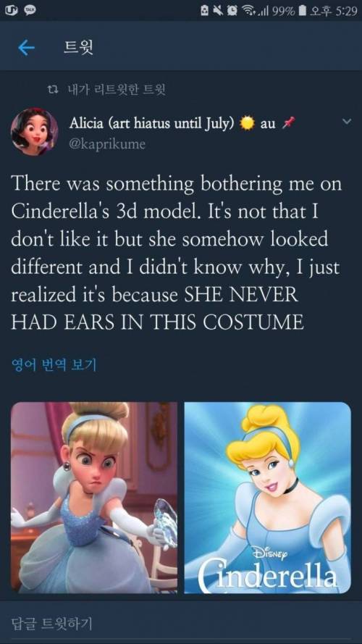Tap the battery status icon
Image resolution: width=362 pixels, height=644 pixels.
[x=302, y=11]
